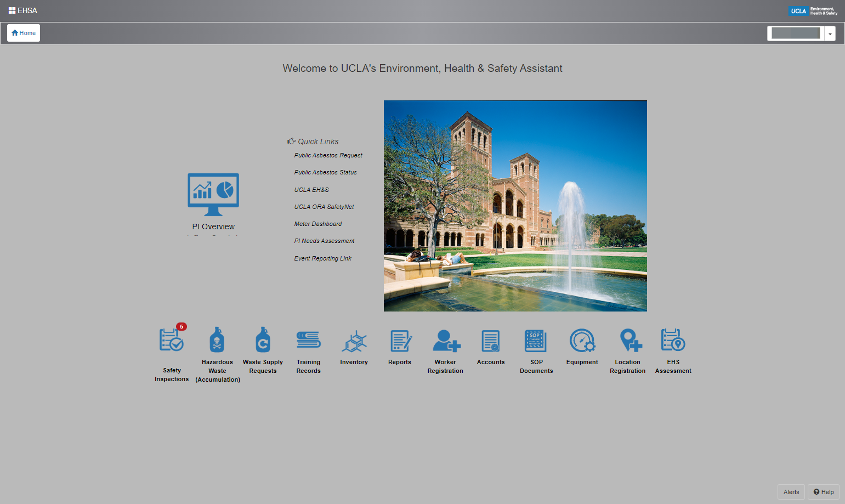Open the user account dropdown arrow
This screenshot has width=845, height=504.
(x=830, y=33)
